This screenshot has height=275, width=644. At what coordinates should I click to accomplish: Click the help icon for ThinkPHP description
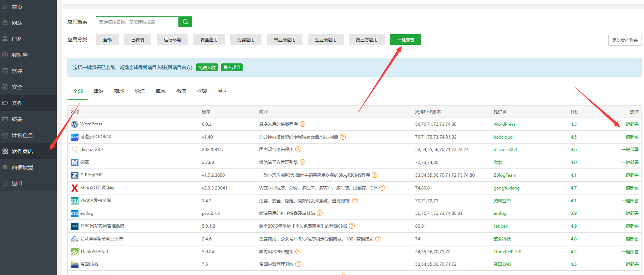pyautogui.click(x=298, y=251)
